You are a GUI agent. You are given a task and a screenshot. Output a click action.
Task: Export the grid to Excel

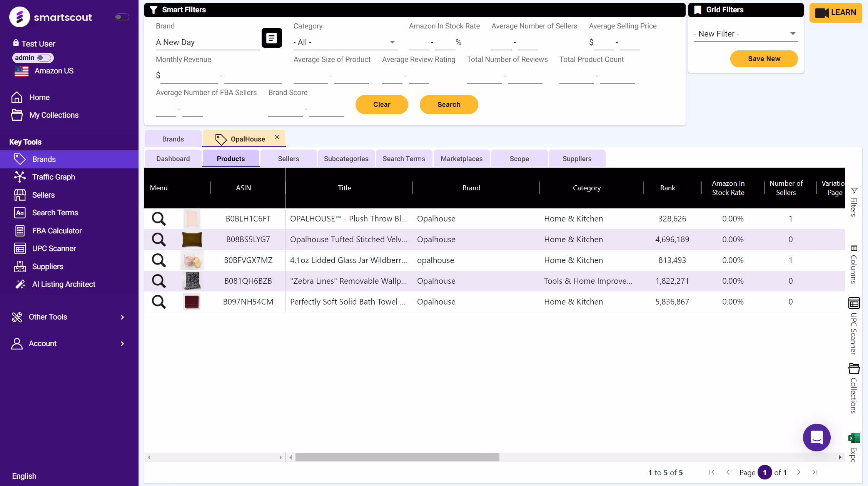pyautogui.click(x=854, y=438)
